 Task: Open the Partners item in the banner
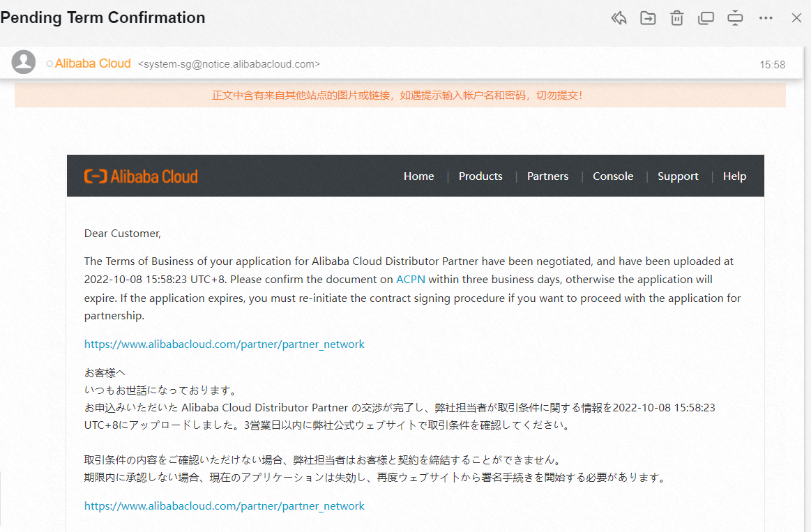click(x=547, y=176)
